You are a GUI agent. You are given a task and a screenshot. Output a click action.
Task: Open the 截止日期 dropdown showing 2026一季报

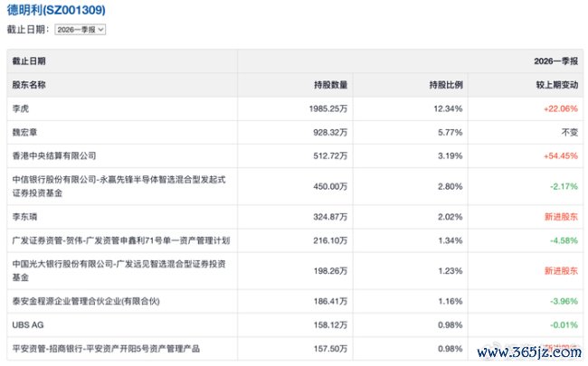pyautogui.click(x=80, y=30)
